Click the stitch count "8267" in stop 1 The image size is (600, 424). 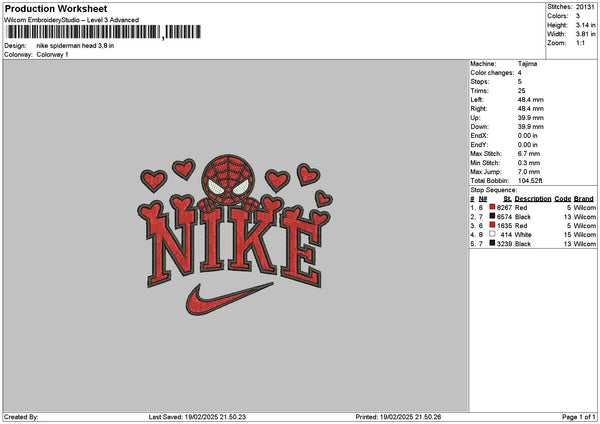pos(504,207)
